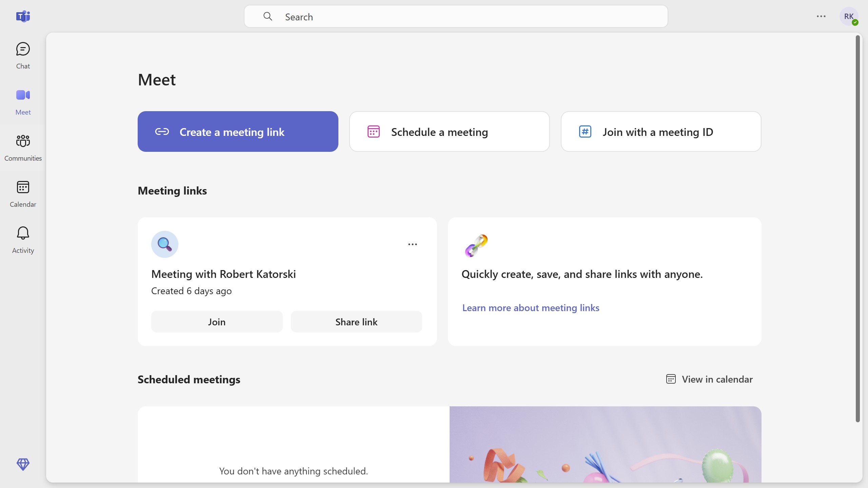Click Share link for the meeting
This screenshot has width=868, height=488.
click(x=356, y=322)
